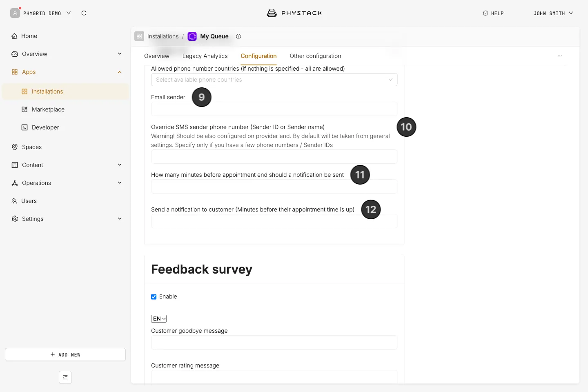The width and height of the screenshot is (588, 392).
Task: Click info icon next to PhyGrid Demo
Action: click(84, 13)
